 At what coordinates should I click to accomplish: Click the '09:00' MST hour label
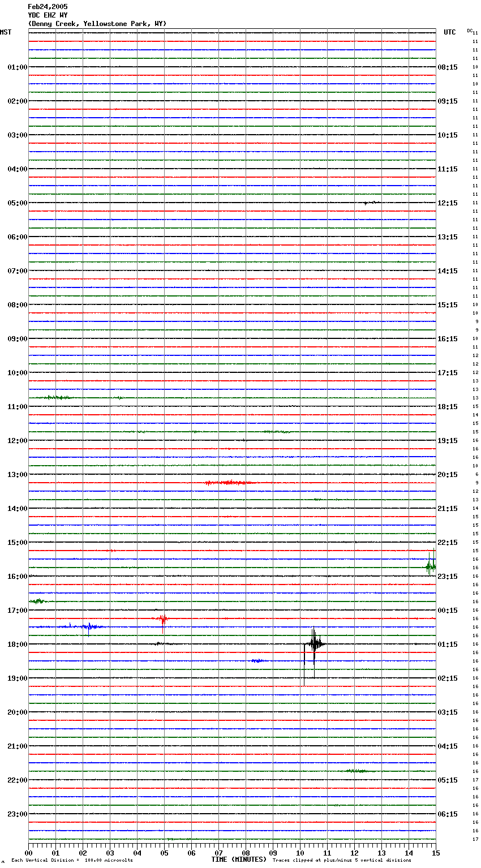pyautogui.click(x=18, y=339)
